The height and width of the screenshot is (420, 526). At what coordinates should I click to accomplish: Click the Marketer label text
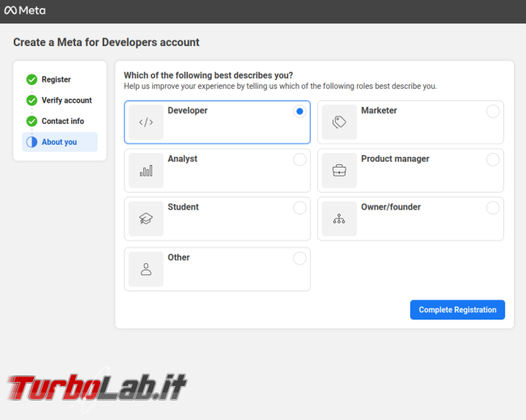379,110
